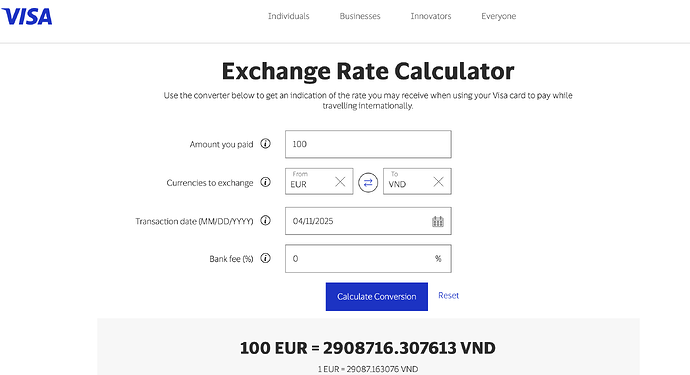Image resolution: width=690 pixels, height=375 pixels.
Task: Click the Amount you paid label
Action: (x=221, y=144)
